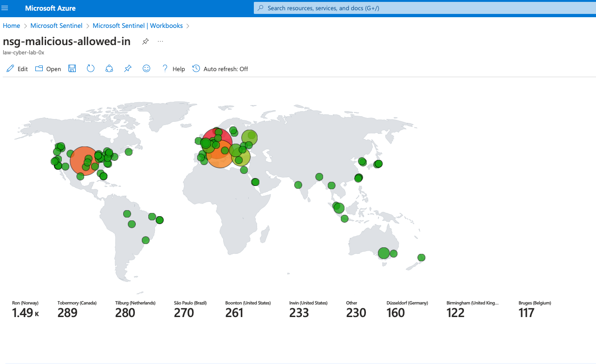Toggle Auto refresh: Off setting
The width and height of the screenshot is (596, 364).
226,69
